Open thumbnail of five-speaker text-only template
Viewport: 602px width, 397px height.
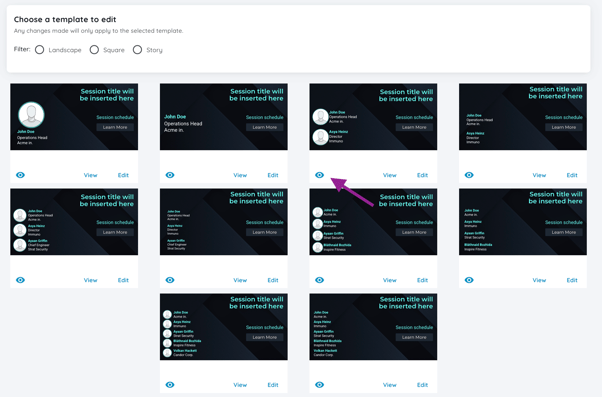click(x=373, y=327)
